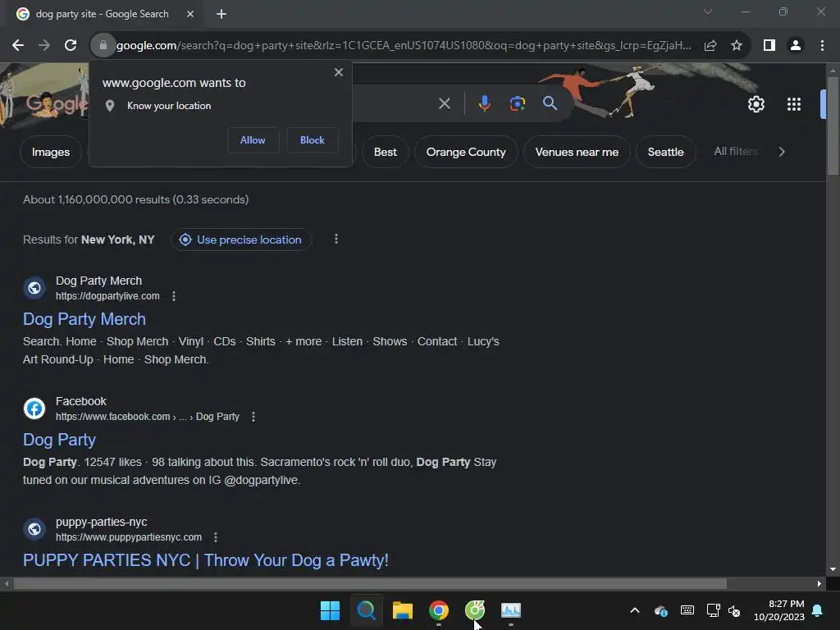The width and height of the screenshot is (840, 630).
Task: Open options for dogpartylive.com result
Action: (x=174, y=296)
